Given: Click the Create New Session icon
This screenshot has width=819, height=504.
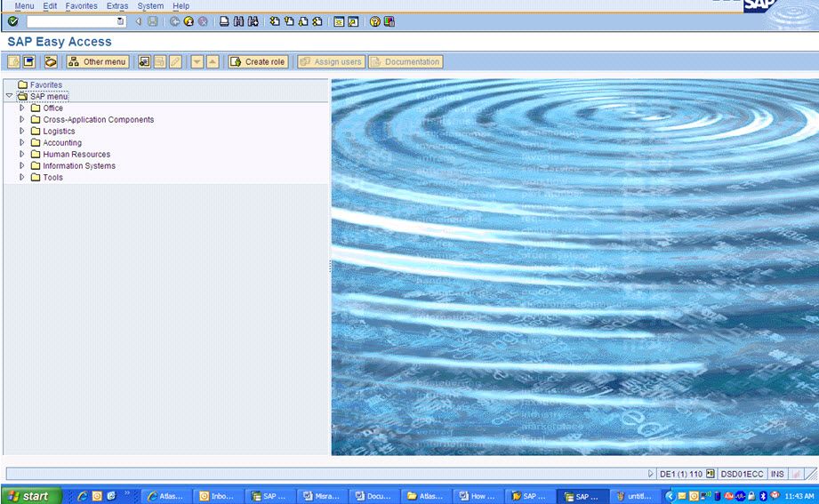Looking at the screenshot, I should coord(339,21).
